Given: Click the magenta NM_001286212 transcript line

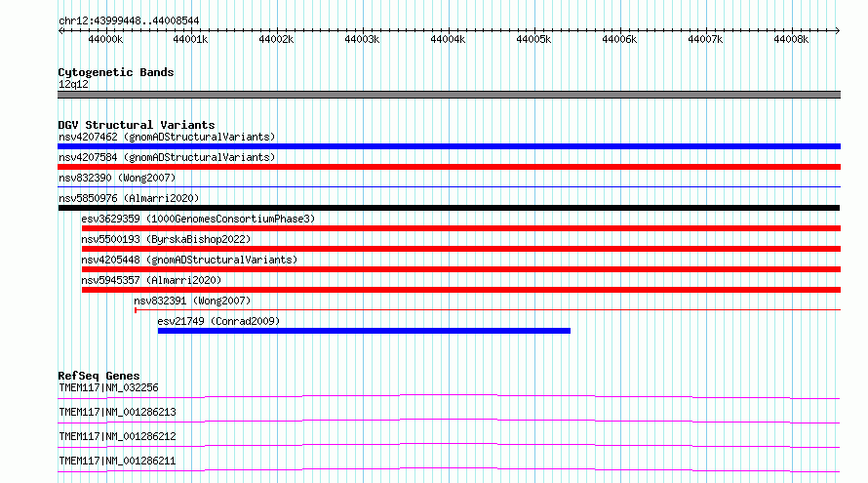Looking at the screenshot, I should click(449, 445).
